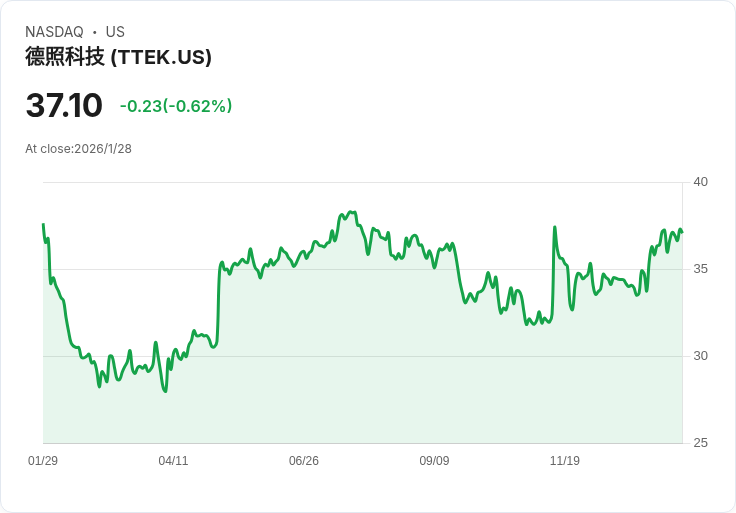Click the NASDAQ exchange label

pyautogui.click(x=54, y=32)
